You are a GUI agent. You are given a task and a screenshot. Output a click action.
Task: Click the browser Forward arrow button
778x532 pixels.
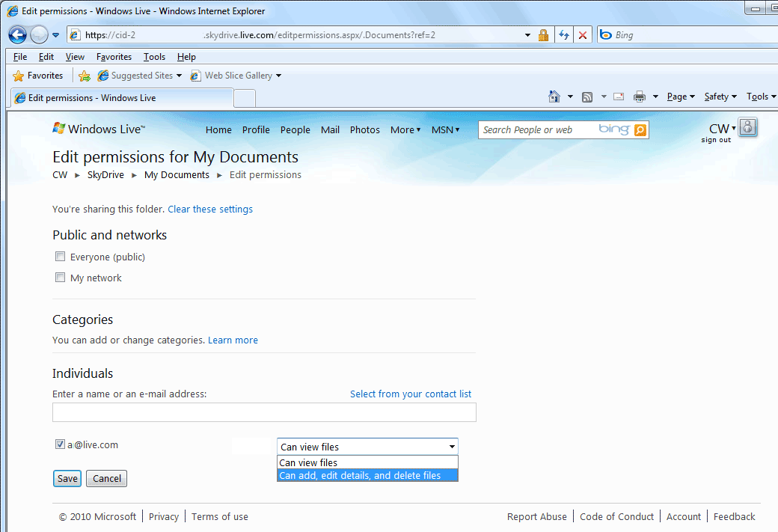[39, 35]
